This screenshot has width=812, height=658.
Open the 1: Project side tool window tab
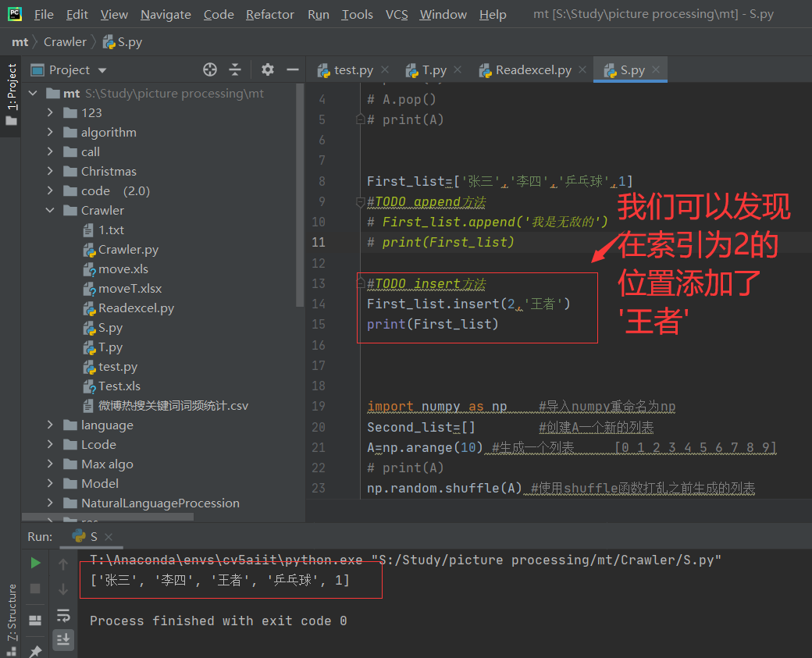[12, 94]
